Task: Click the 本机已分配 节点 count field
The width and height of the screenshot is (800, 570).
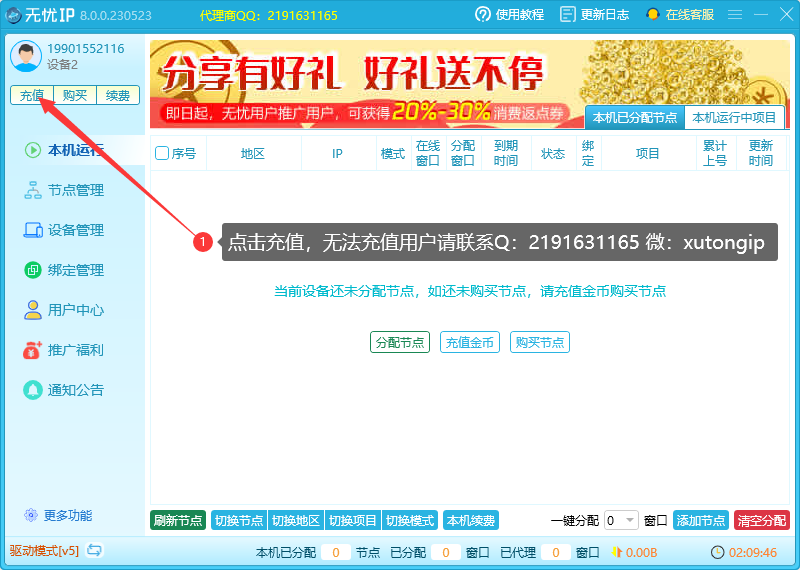Action: [x=336, y=552]
